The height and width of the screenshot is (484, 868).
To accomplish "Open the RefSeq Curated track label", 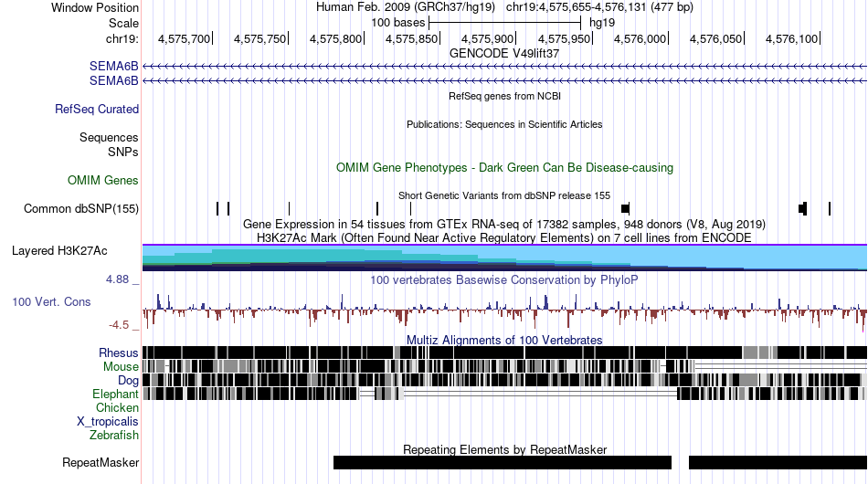I will click(x=96, y=109).
